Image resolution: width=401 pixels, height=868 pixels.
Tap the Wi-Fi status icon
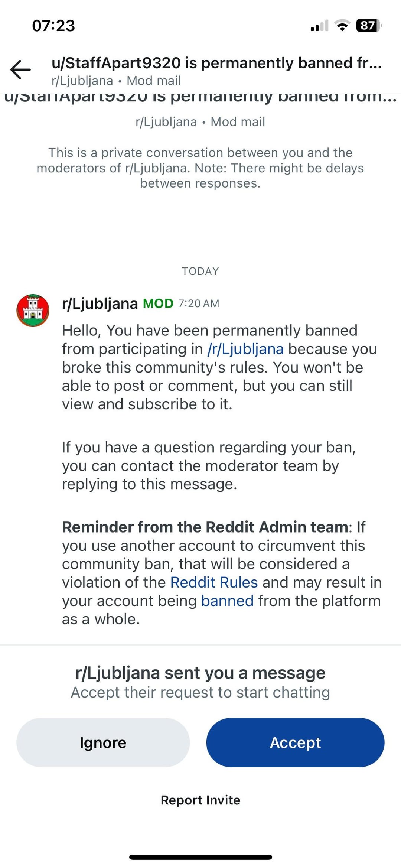[342, 26]
